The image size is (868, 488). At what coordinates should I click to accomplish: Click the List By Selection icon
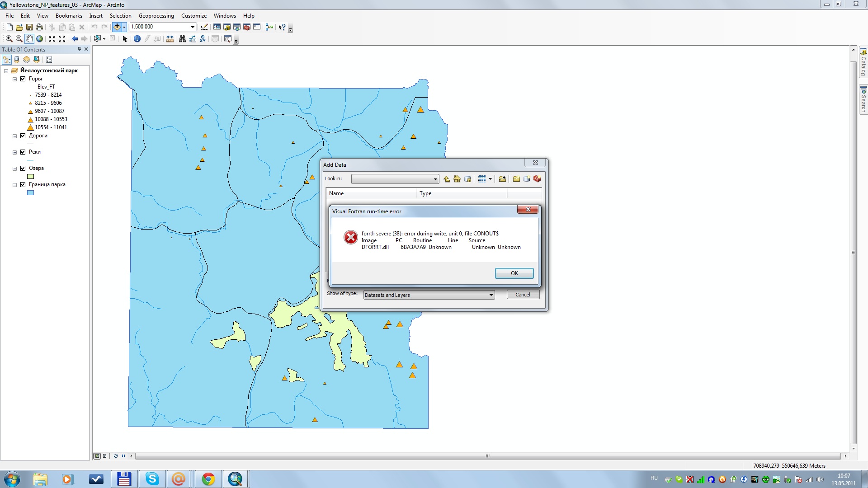click(x=37, y=60)
